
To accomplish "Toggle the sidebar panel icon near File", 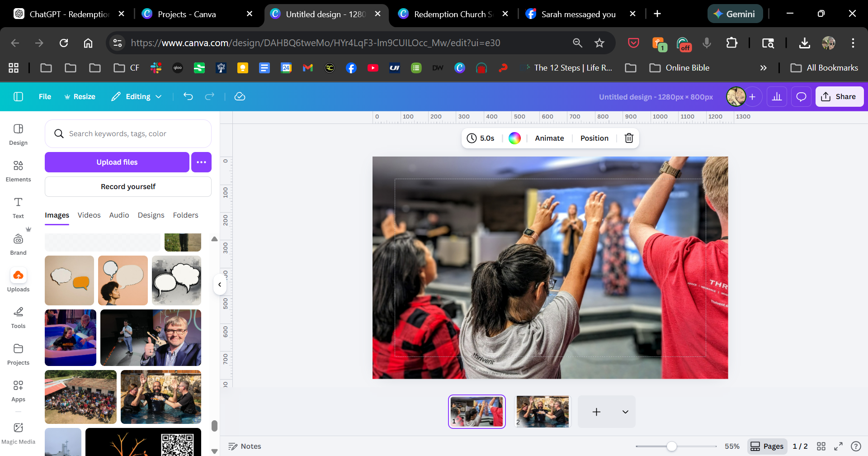I will pyautogui.click(x=18, y=96).
